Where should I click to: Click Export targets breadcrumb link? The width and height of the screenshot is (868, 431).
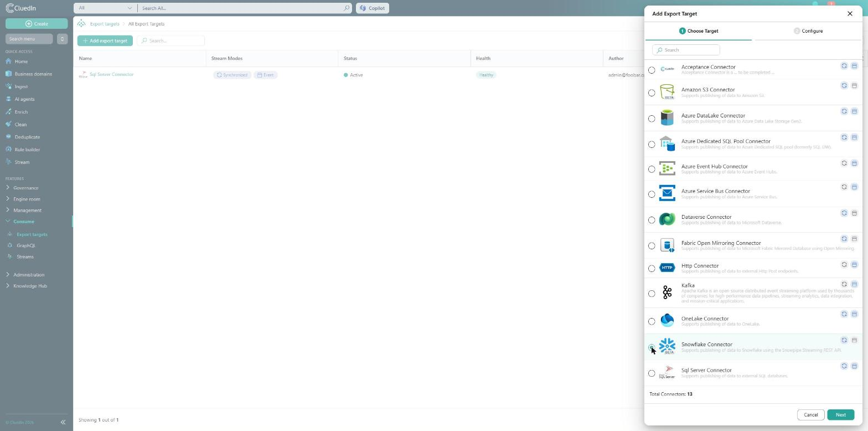coord(104,24)
